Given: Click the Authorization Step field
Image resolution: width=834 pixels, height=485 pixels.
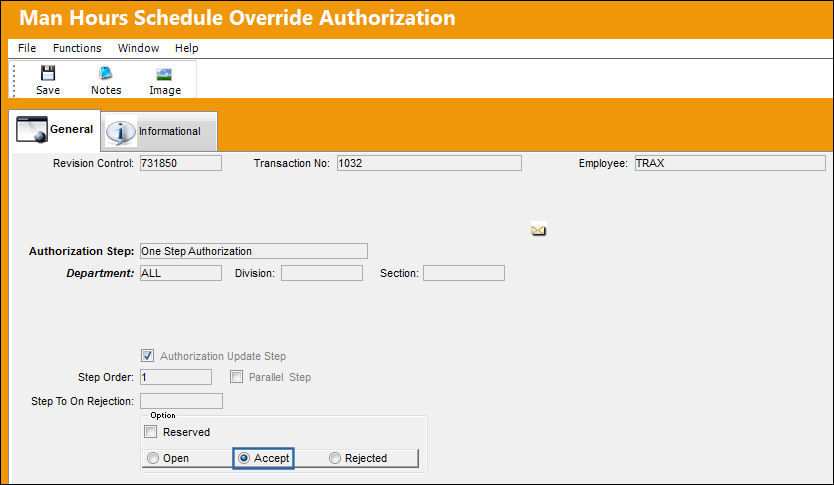Looking at the screenshot, I should 254,251.
